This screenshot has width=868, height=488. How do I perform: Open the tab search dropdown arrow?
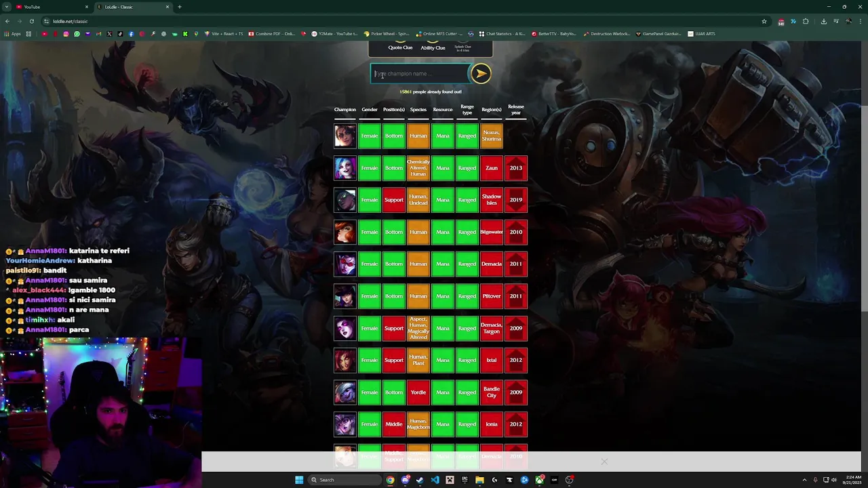pos(6,7)
